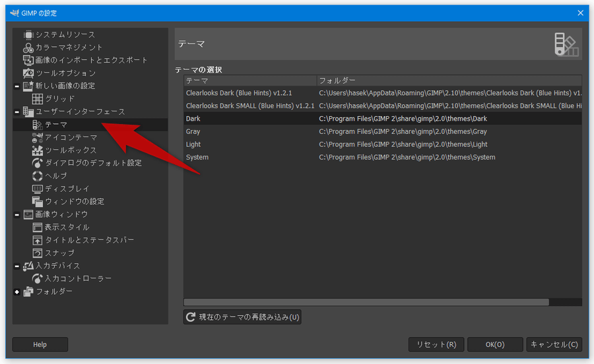Reload the current theme with 現在のテーマの再読み込み

coord(242,317)
